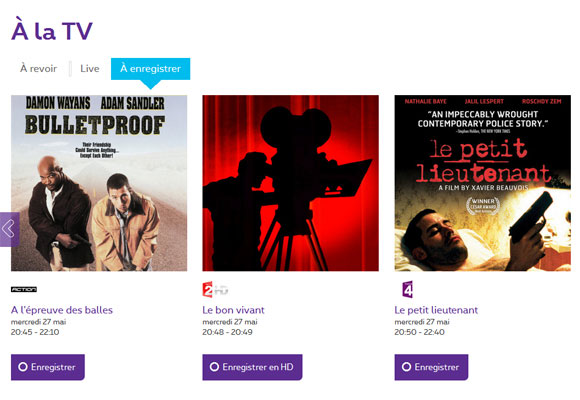Open the Le bon vivant title link
Viewport: 580px width, 400px height.
233,310
